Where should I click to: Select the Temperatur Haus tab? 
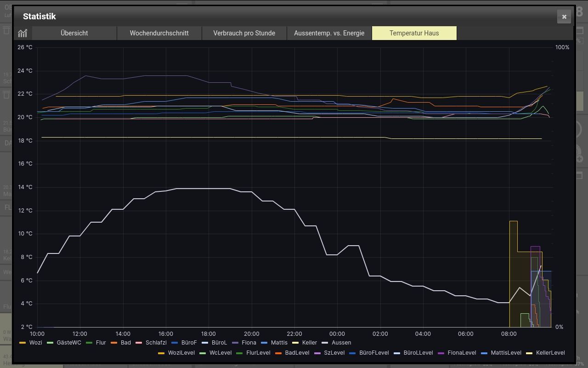pyautogui.click(x=414, y=33)
